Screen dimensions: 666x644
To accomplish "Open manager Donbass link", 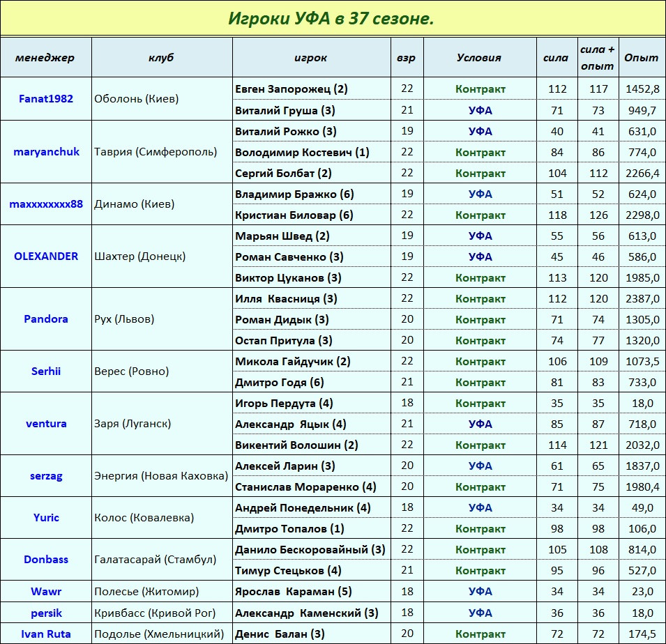I will 46,560.
